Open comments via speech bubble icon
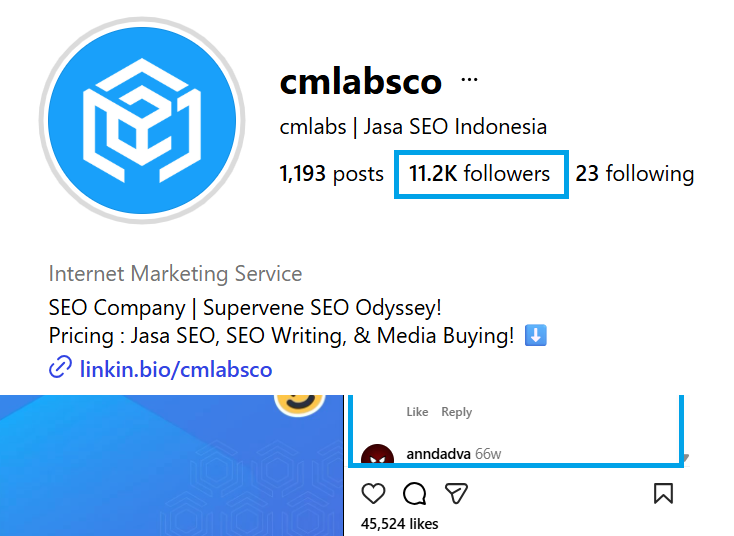 415,493
